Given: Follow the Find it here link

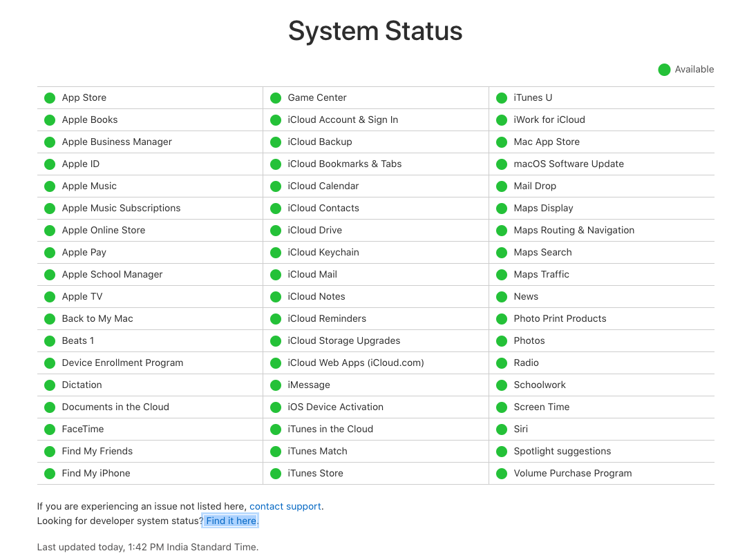Looking at the screenshot, I should [231, 521].
